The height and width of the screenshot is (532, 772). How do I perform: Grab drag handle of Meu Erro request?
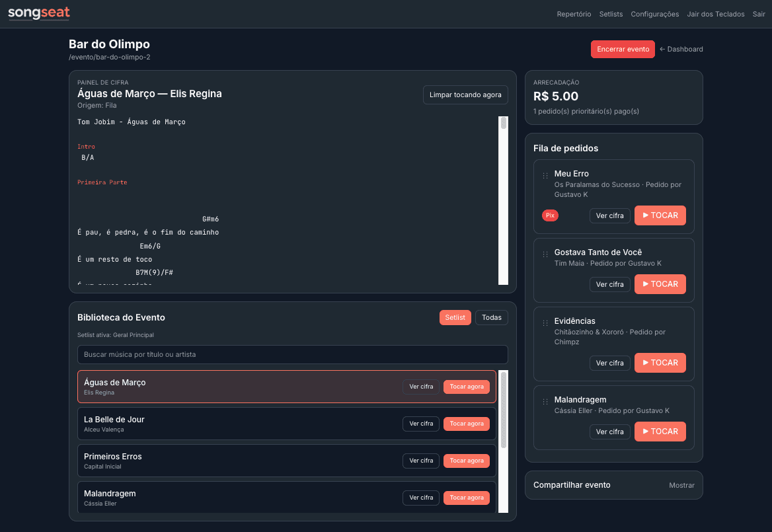pos(545,176)
